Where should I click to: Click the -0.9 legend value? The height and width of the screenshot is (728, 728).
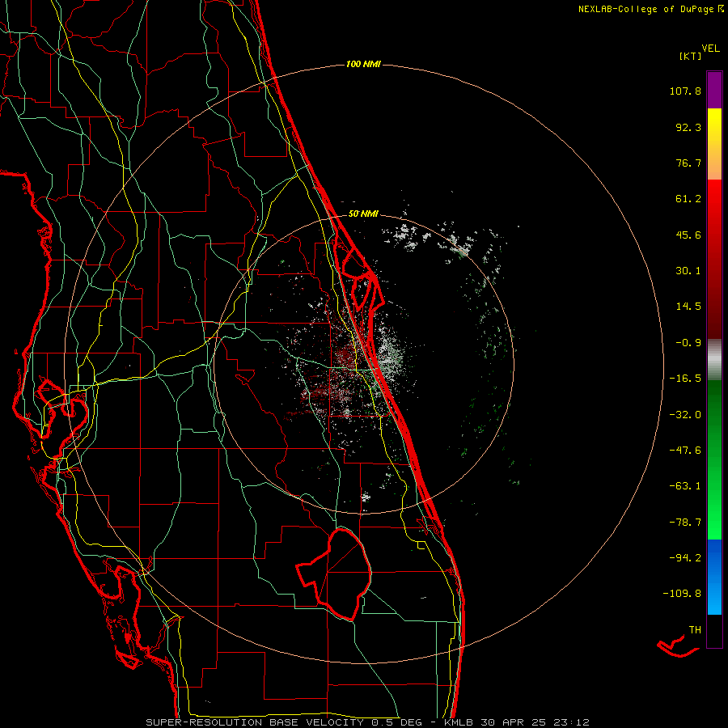(x=688, y=343)
